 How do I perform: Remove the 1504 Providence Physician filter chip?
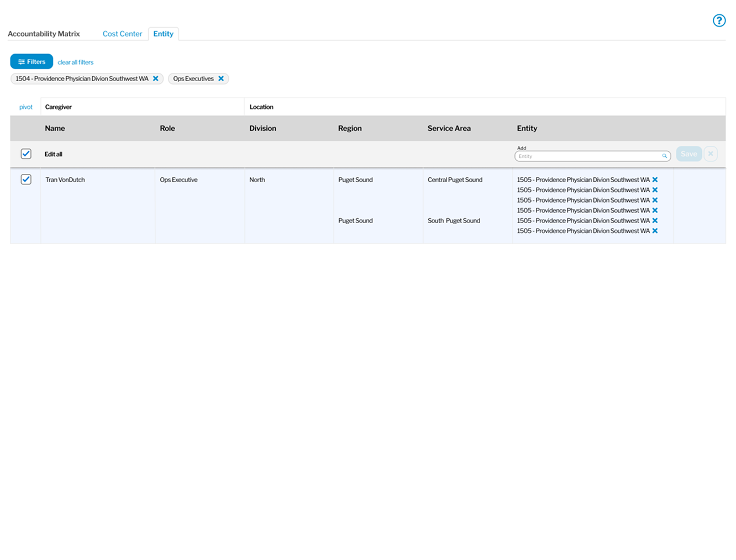(x=156, y=78)
